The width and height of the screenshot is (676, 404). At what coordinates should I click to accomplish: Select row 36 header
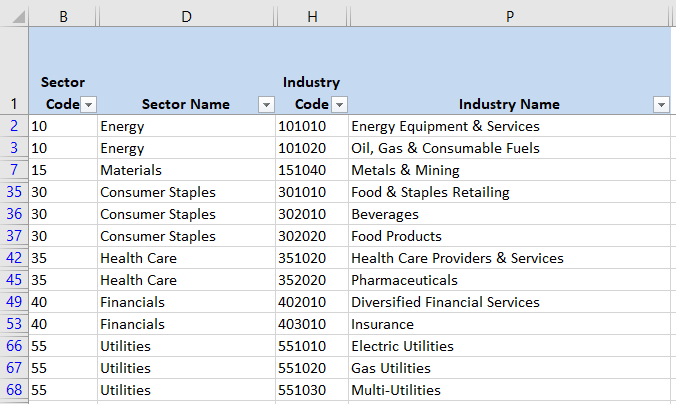14,214
